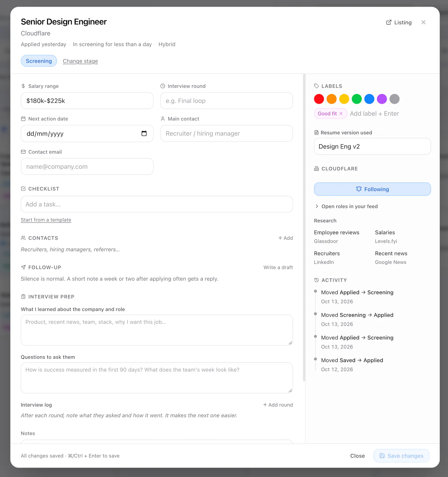Click the company and role learnings textarea
448x477 pixels.
pyautogui.click(x=157, y=330)
